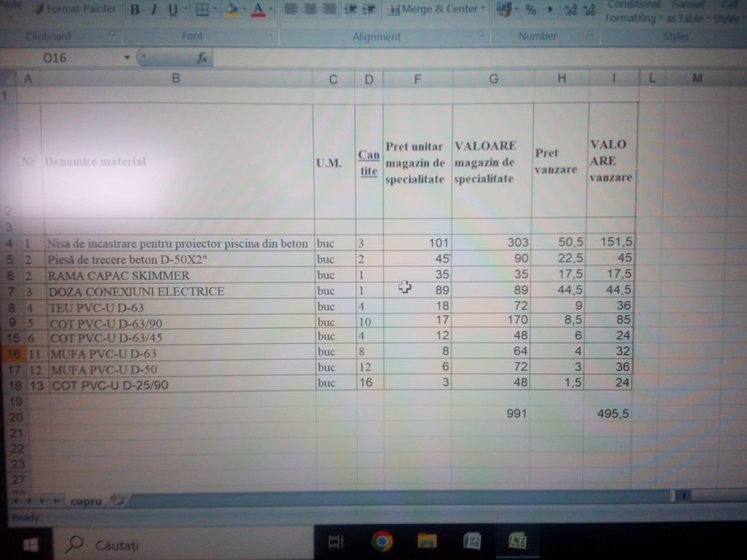Decrease the indent
This screenshot has width=747, height=560.
click(350, 9)
